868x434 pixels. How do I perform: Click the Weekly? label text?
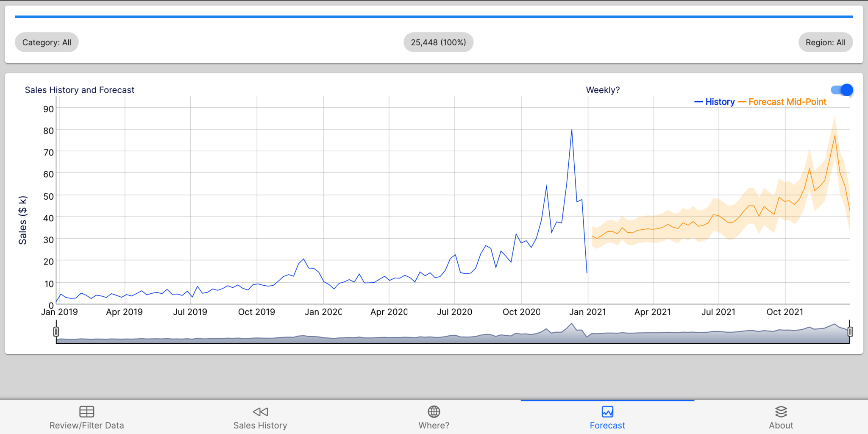[602, 90]
